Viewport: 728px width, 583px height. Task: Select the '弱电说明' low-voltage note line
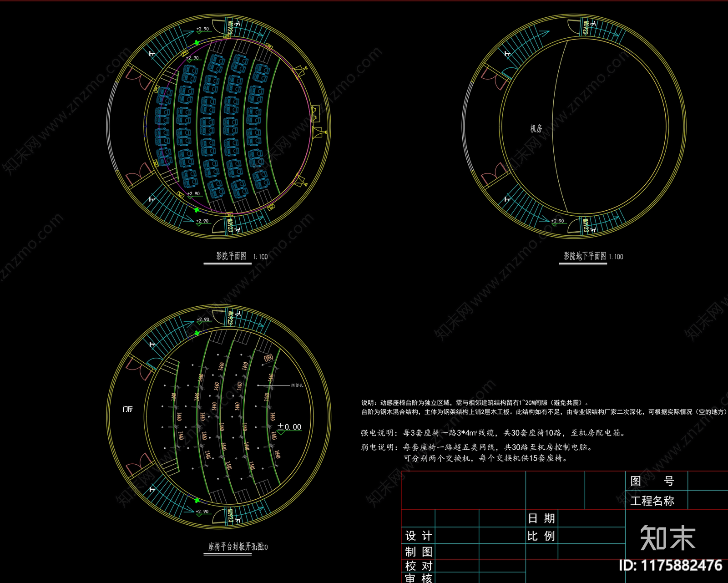tap(477, 447)
